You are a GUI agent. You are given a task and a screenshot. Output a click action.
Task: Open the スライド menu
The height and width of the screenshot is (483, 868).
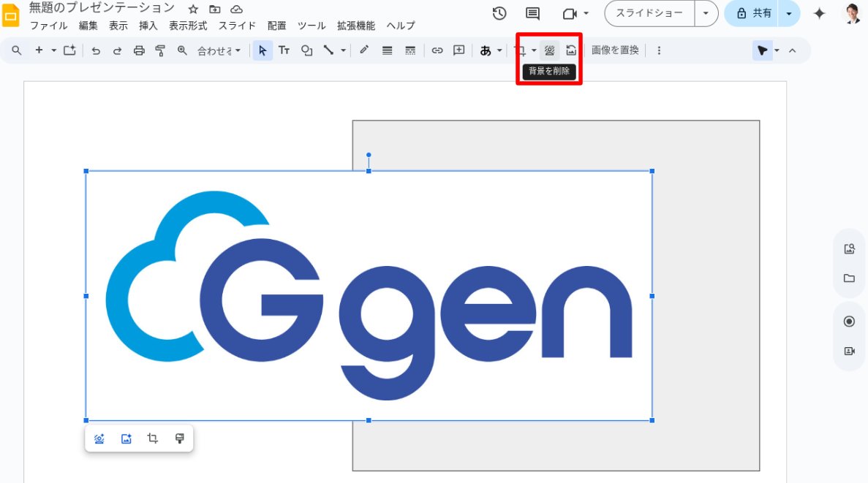pos(237,26)
